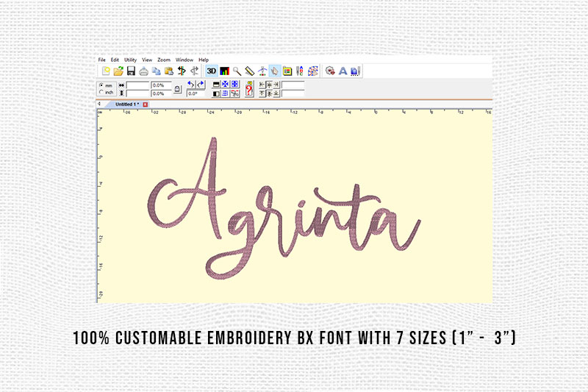Click the greyed Redo arrows icon
The image size is (588, 392).
(x=194, y=71)
